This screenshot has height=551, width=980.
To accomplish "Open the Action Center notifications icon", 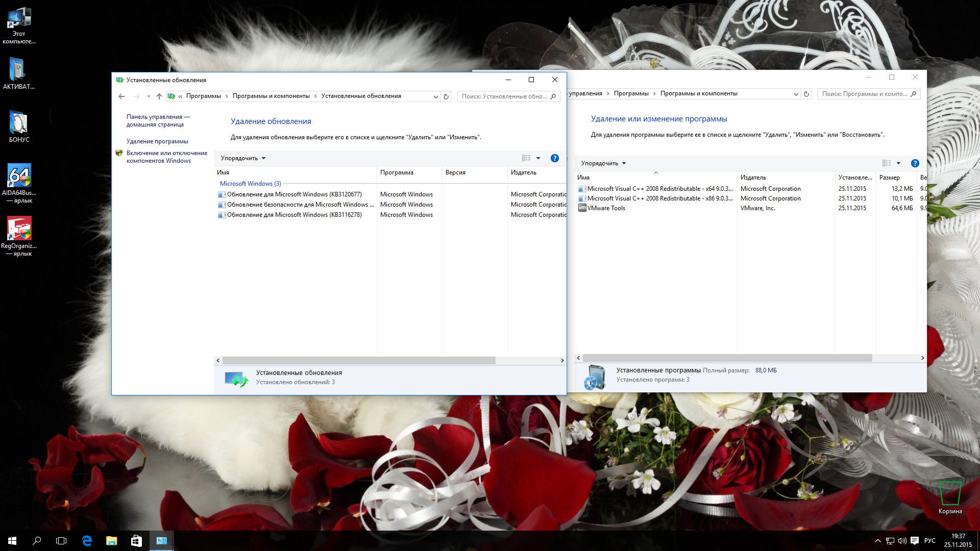I will (915, 541).
